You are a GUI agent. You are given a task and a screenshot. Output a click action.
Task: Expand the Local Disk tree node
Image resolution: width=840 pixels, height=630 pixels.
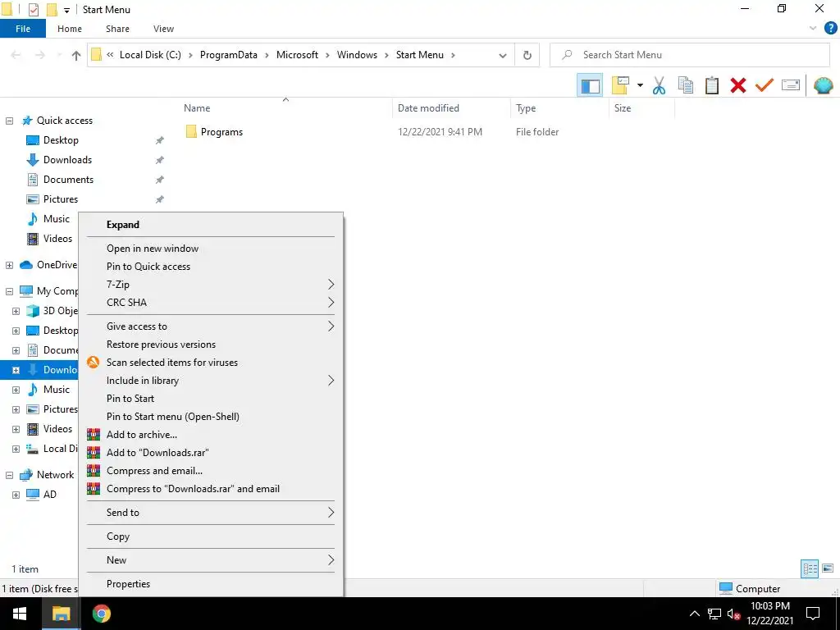[x=16, y=449]
